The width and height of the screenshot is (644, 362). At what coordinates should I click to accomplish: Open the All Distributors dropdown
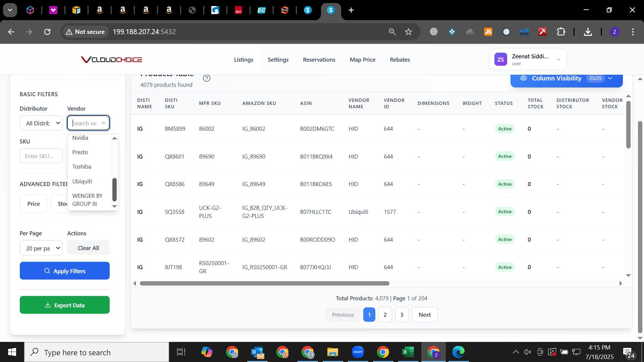tap(41, 123)
